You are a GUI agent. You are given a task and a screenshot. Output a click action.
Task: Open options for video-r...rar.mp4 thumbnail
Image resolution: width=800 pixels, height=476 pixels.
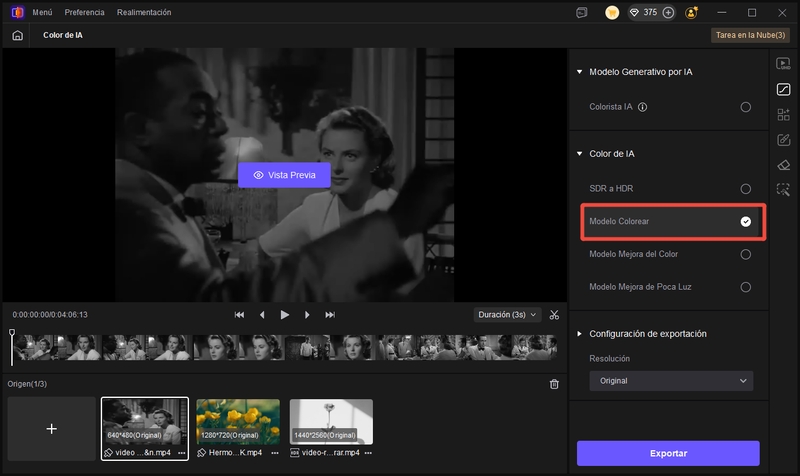coord(366,453)
